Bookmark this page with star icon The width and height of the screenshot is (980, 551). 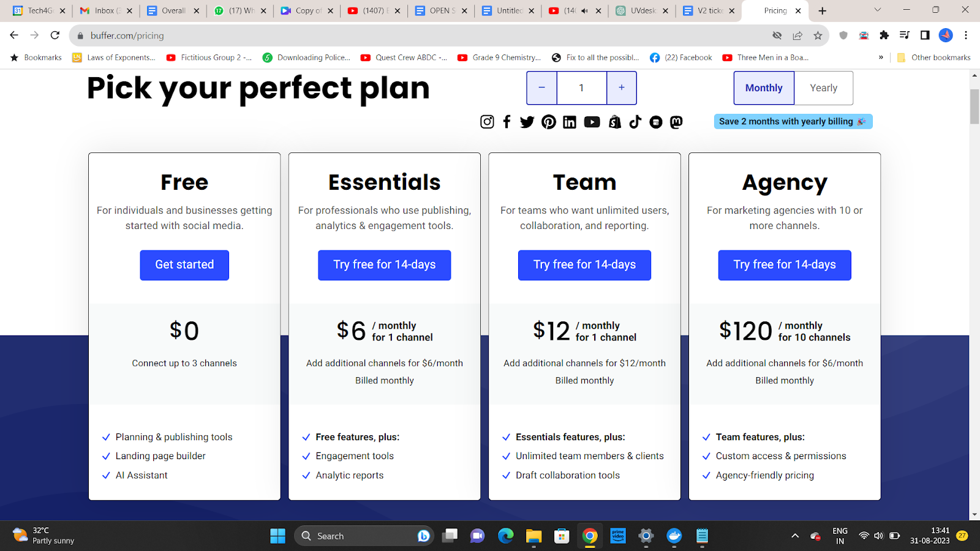(x=818, y=36)
